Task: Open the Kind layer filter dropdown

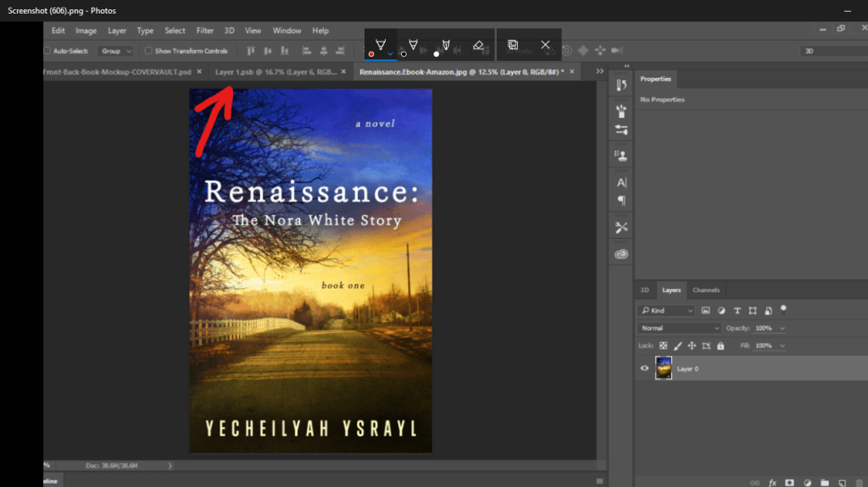Action: coord(666,311)
